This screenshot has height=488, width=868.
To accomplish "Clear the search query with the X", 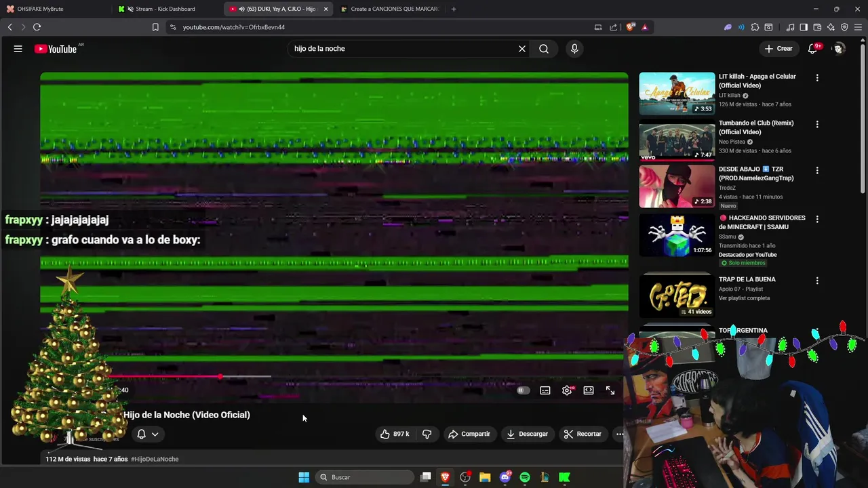I will point(522,49).
